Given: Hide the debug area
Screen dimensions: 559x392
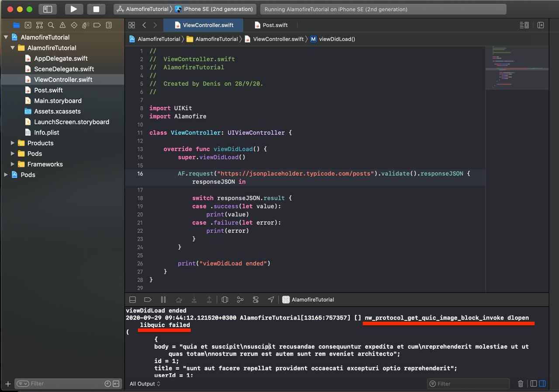Looking at the screenshot, I should point(133,299).
